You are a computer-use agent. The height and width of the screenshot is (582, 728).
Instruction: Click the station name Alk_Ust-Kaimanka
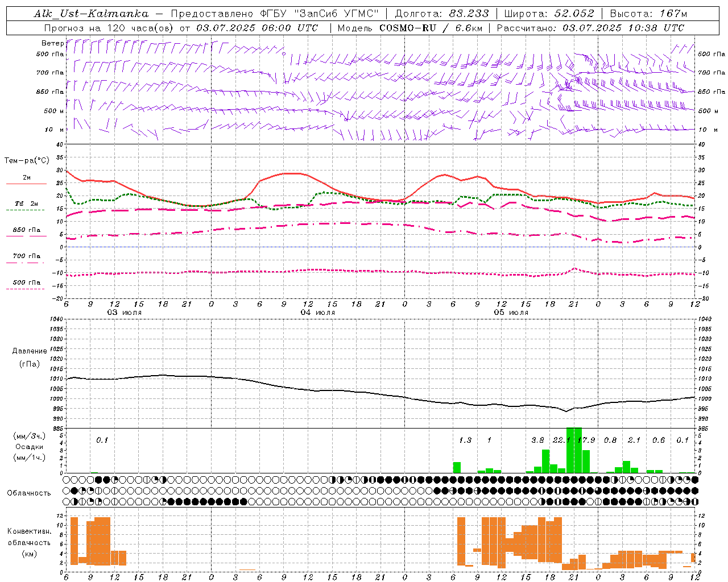[x=91, y=14]
